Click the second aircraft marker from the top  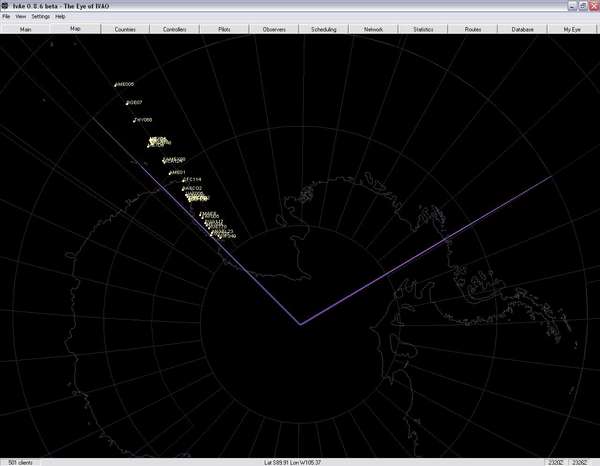pos(126,102)
